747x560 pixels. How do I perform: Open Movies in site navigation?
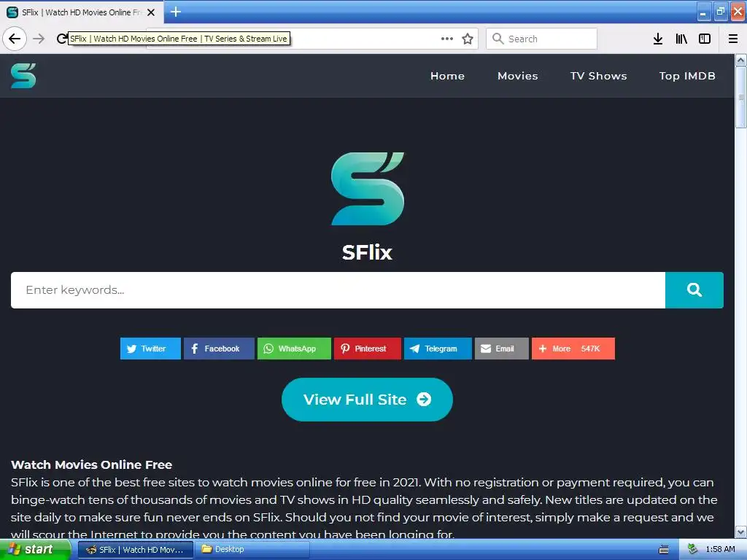[x=518, y=76]
